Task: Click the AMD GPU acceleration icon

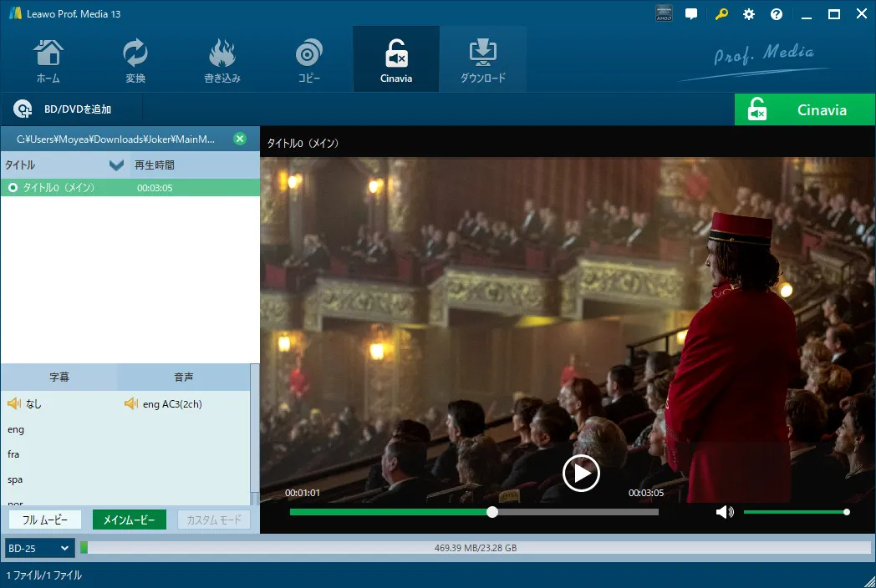Action: [664, 14]
